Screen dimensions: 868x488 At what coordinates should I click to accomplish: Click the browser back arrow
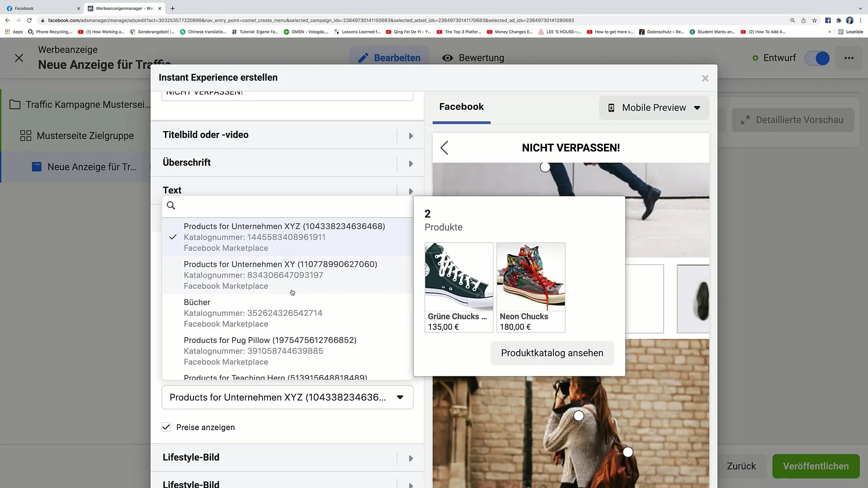[x=7, y=20]
